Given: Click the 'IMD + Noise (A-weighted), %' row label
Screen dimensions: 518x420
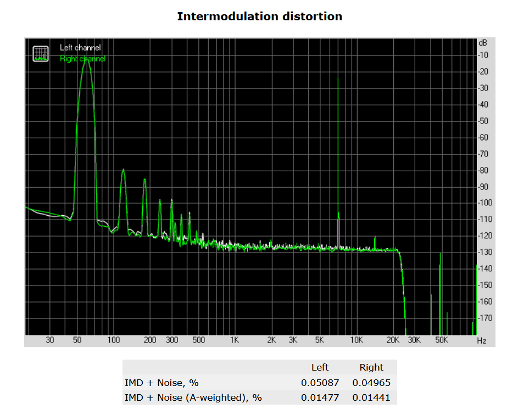Looking at the screenshot, I should pos(193,397).
